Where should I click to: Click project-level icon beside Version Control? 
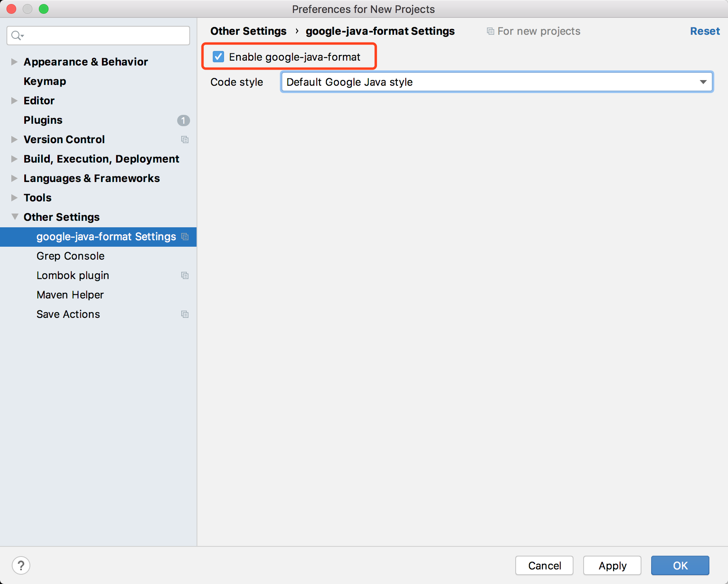pos(185,140)
